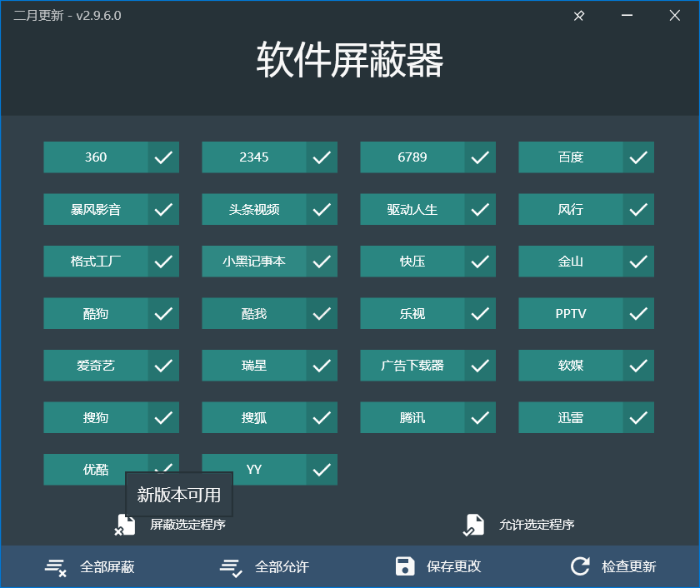Click the allow selected programs document icon

tap(473, 524)
